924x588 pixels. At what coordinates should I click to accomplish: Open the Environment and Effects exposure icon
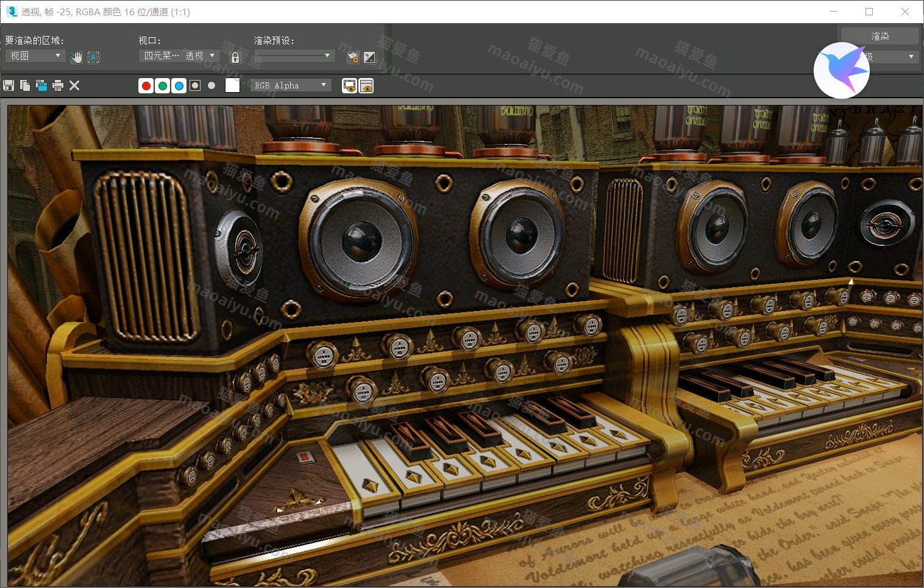click(x=369, y=57)
